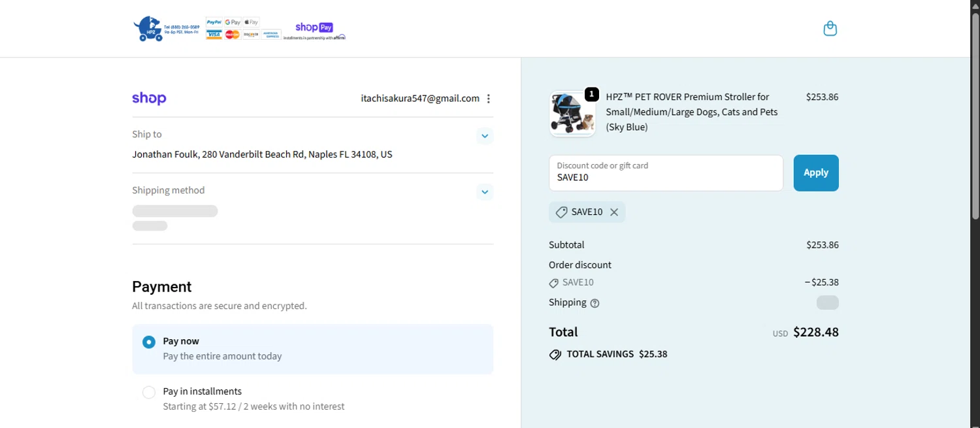Image resolution: width=980 pixels, height=428 pixels.
Task: Click the Pay the entire amount today text
Action: [x=222, y=357]
